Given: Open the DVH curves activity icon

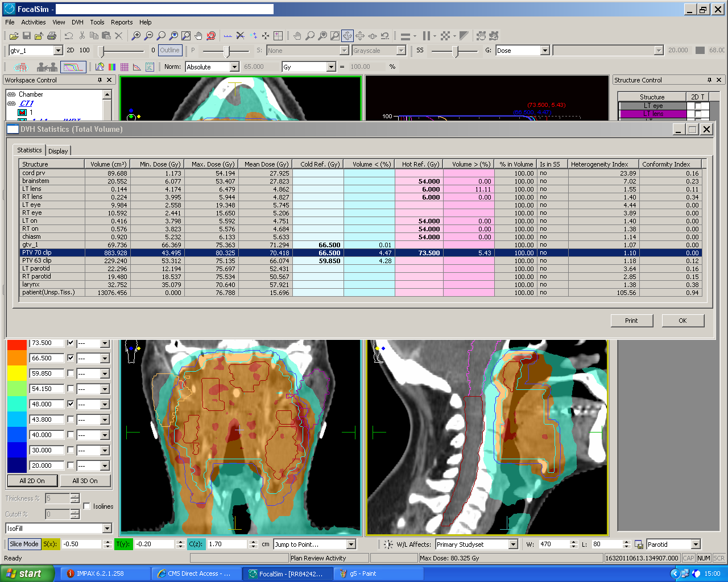Looking at the screenshot, I should tap(73, 67).
